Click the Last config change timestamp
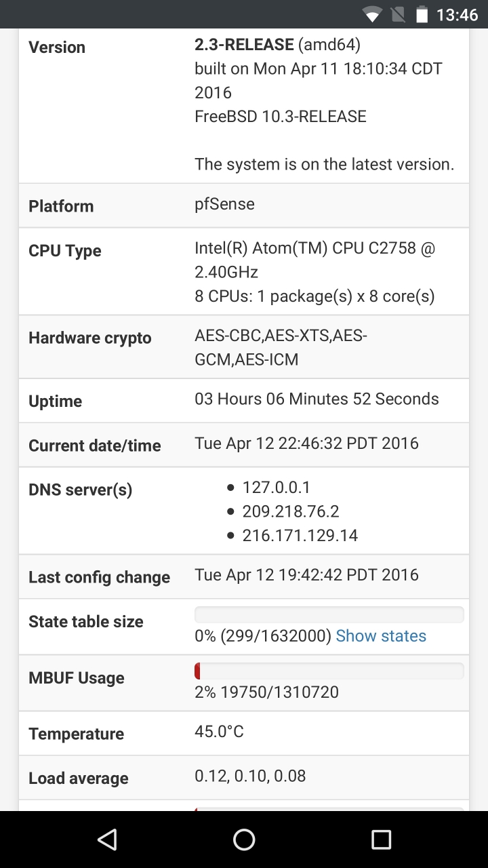Image resolution: width=488 pixels, height=868 pixels. coord(307,575)
